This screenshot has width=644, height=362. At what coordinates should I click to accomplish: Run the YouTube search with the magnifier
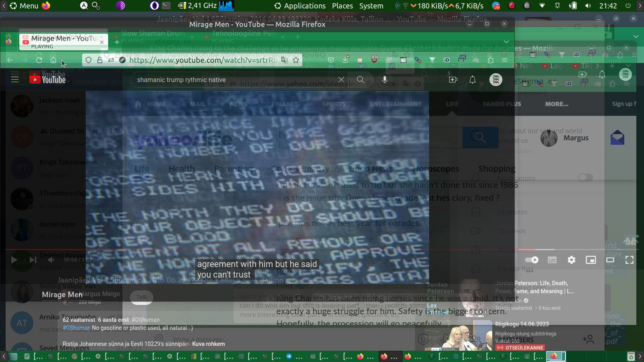click(x=360, y=80)
